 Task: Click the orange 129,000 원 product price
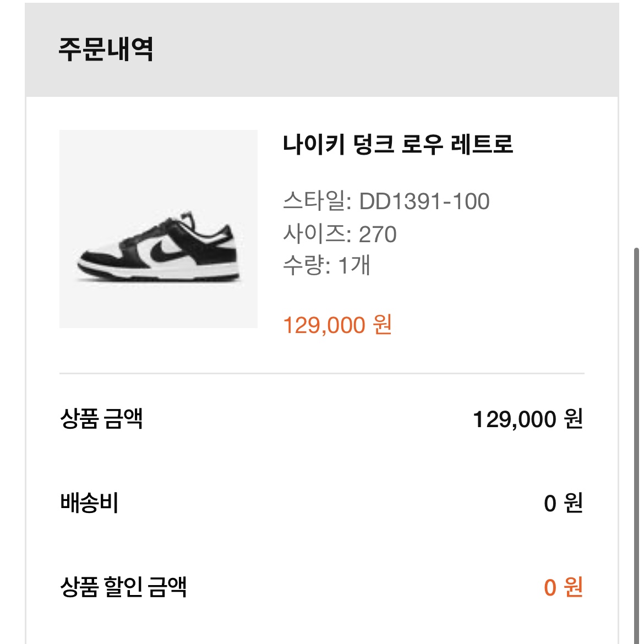pyautogui.click(x=337, y=325)
